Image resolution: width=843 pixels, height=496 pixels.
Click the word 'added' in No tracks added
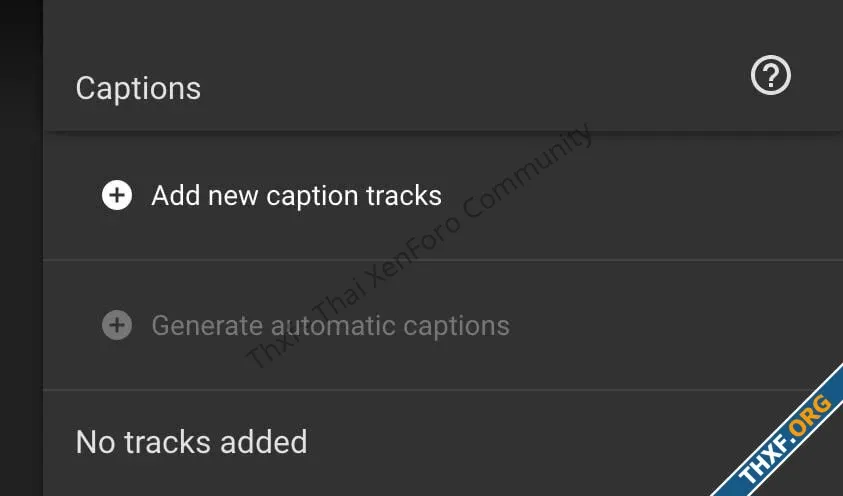(x=263, y=442)
